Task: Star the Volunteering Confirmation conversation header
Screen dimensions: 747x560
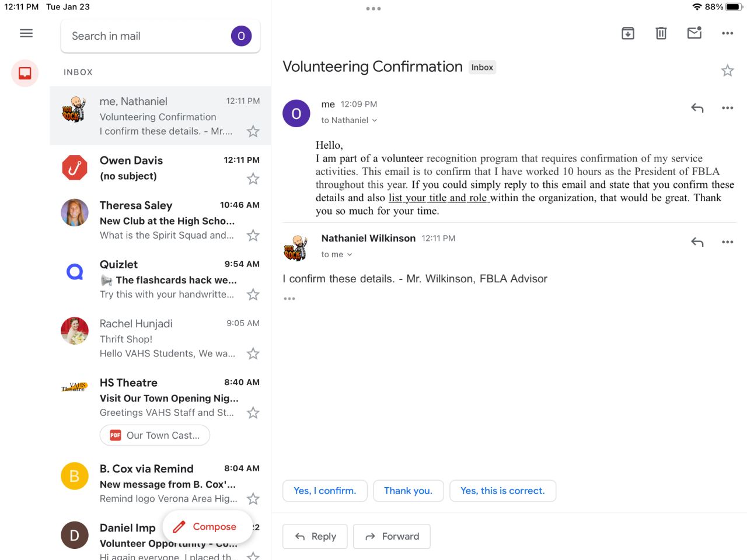Action: [727, 71]
